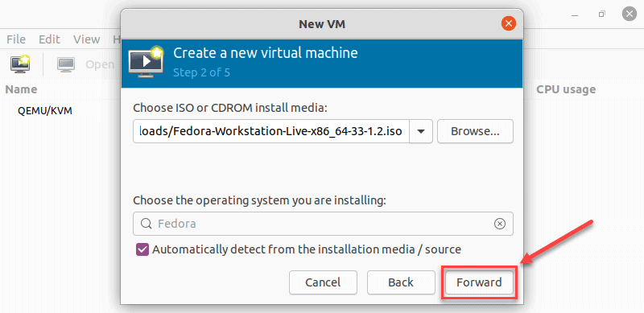The image size is (644, 313).
Task: Click the create new virtual machine toolbar icon
Action: [x=20, y=64]
